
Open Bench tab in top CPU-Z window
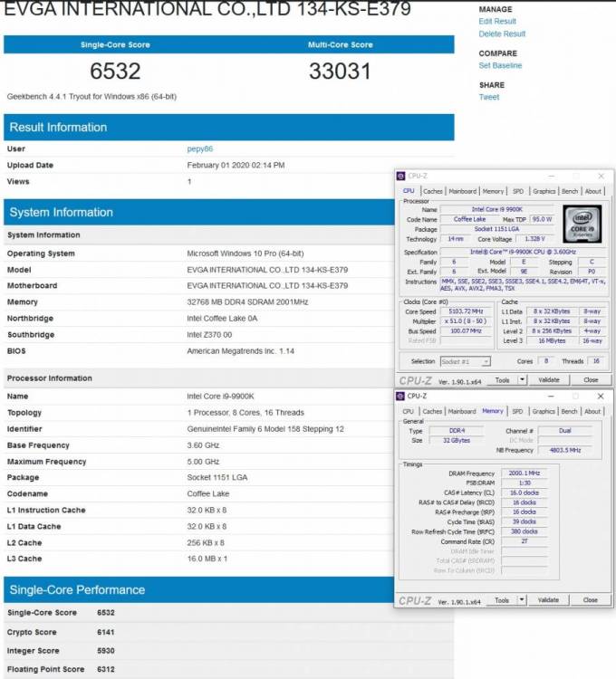[x=570, y=191]
